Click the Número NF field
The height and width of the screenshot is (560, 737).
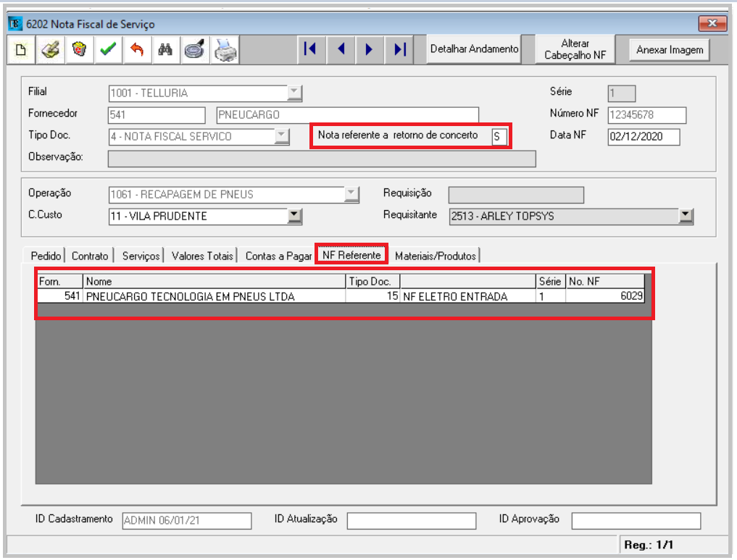[x=646, y=114]
